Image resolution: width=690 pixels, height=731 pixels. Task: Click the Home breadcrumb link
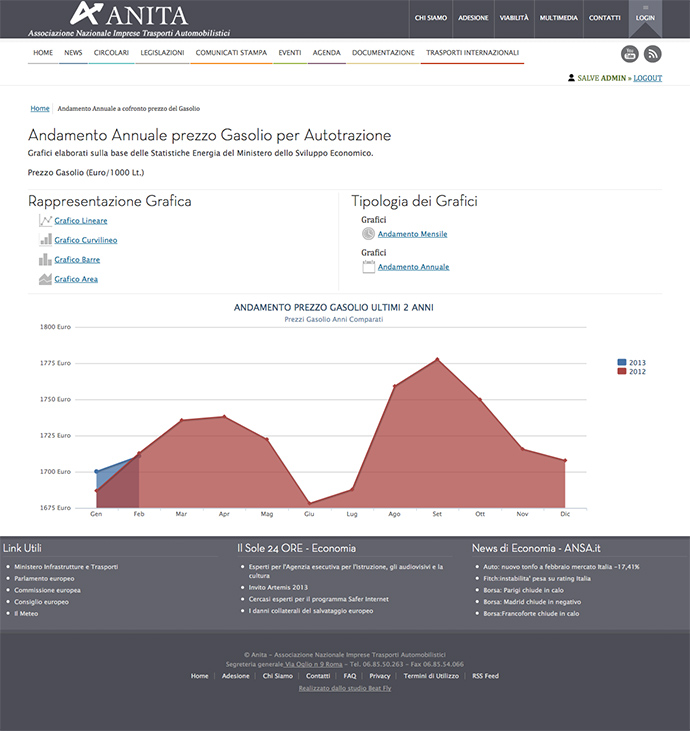click(x=40, y=109)
